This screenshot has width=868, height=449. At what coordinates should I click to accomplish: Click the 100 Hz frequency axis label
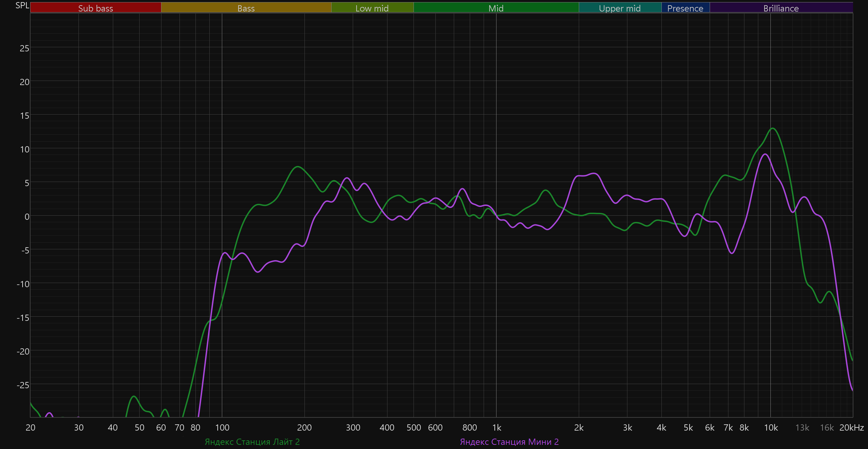click(222, 427)
